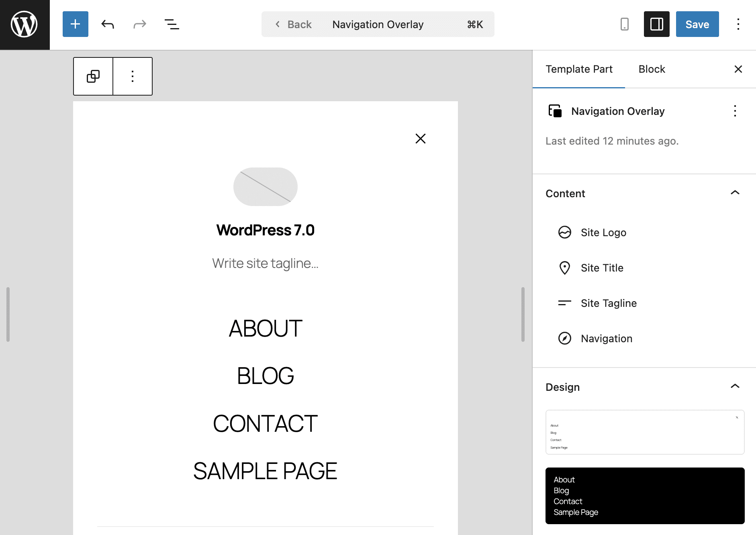Collapse the Design section
756x535 pixels.
(735, 386)
